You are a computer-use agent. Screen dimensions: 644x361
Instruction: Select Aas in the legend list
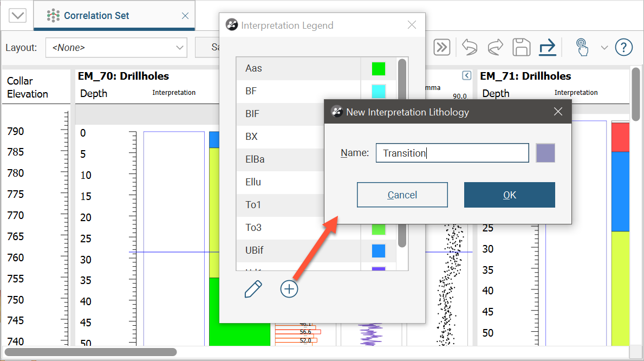(298, 68)
